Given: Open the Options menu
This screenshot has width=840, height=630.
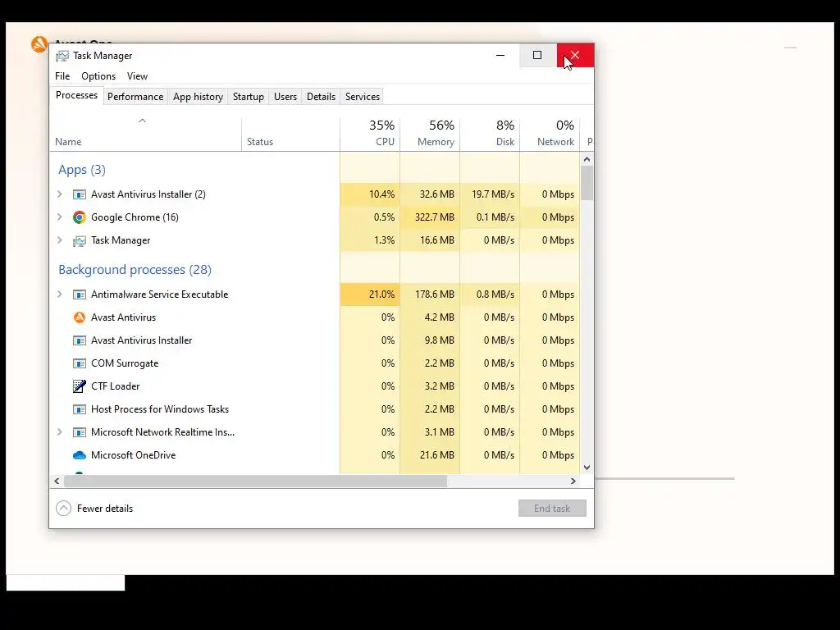Looking at the screenshot, I should (98, 76).
